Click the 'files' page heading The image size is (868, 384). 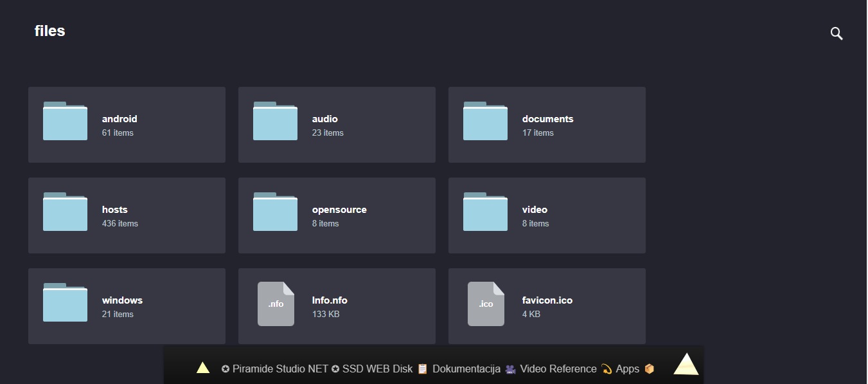pyautogui.click(x=49, y=31)
